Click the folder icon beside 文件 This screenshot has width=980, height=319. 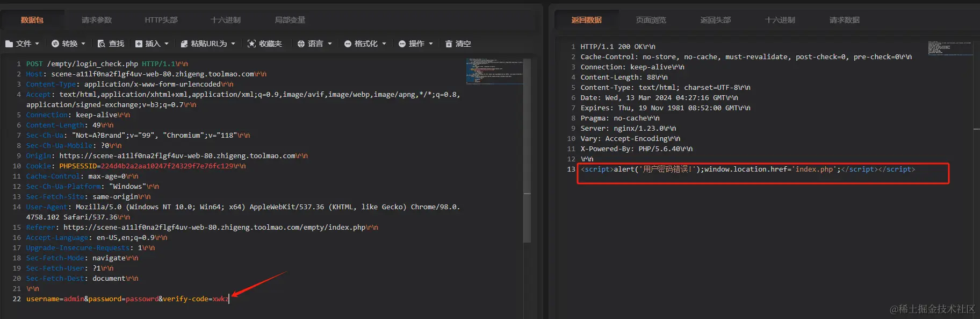(x=9, y=44)
